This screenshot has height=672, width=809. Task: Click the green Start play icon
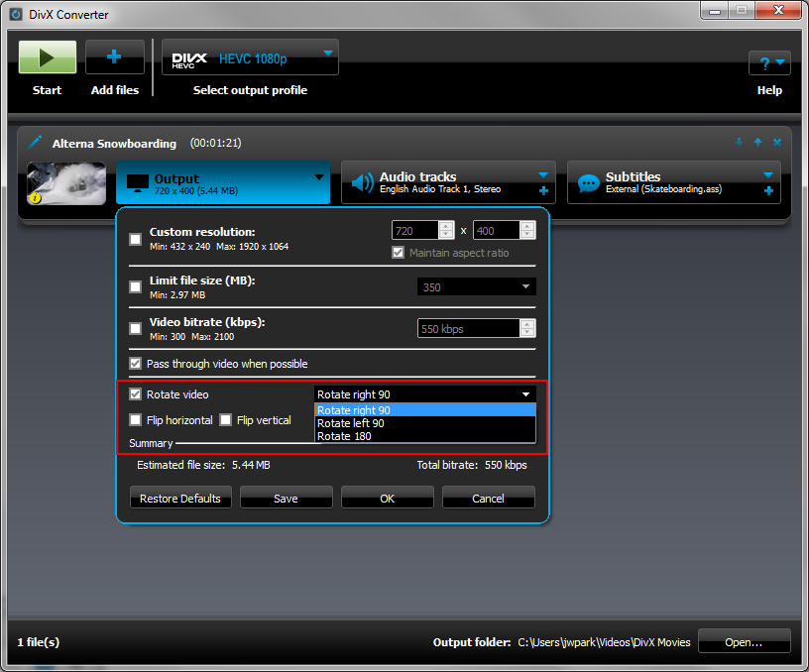coord(47,57)
